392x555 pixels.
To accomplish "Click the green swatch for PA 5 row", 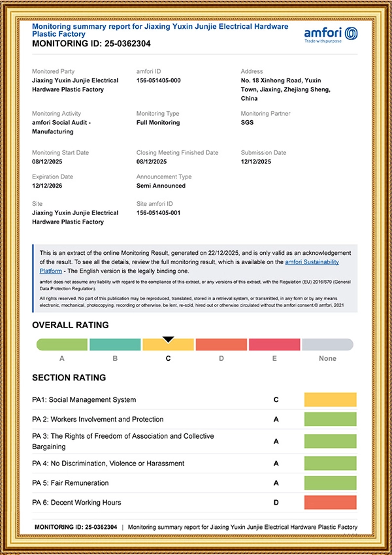I will point(331,483).
